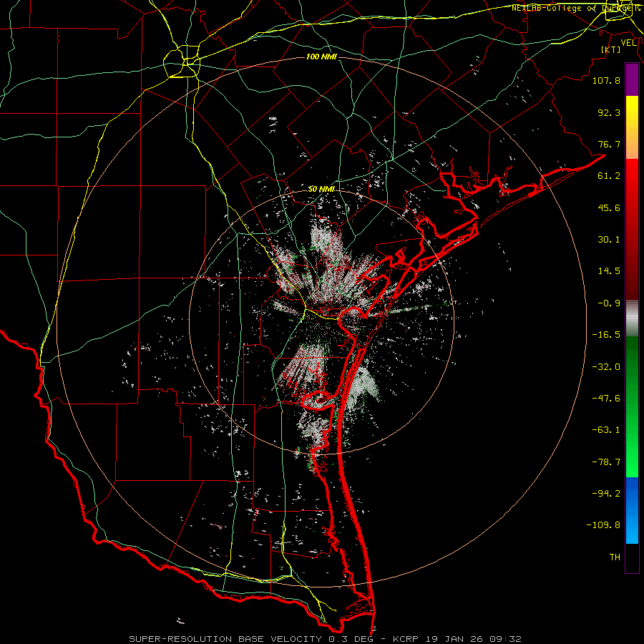This screenshot has width=644, height=644.
Task: Click the 61.2 value on the velocity scale
Action: click(x=609, y=176)
